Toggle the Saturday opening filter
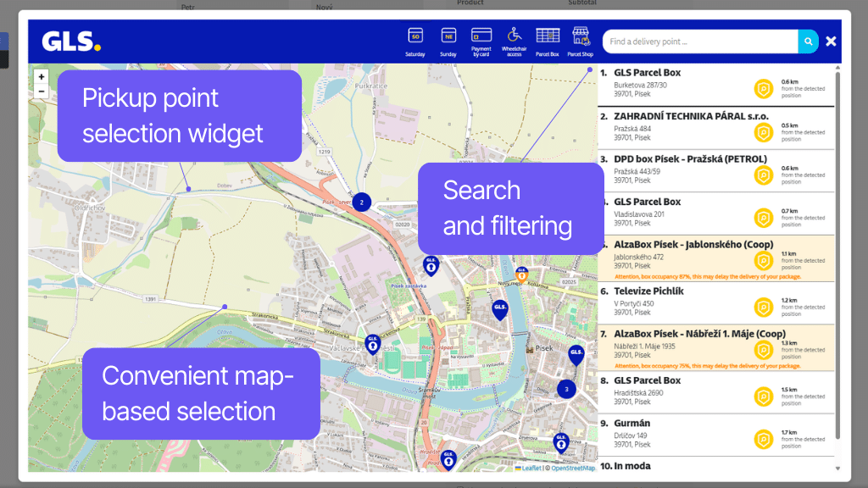This screenshot has width=868, height=488. [x=415, y=42]
